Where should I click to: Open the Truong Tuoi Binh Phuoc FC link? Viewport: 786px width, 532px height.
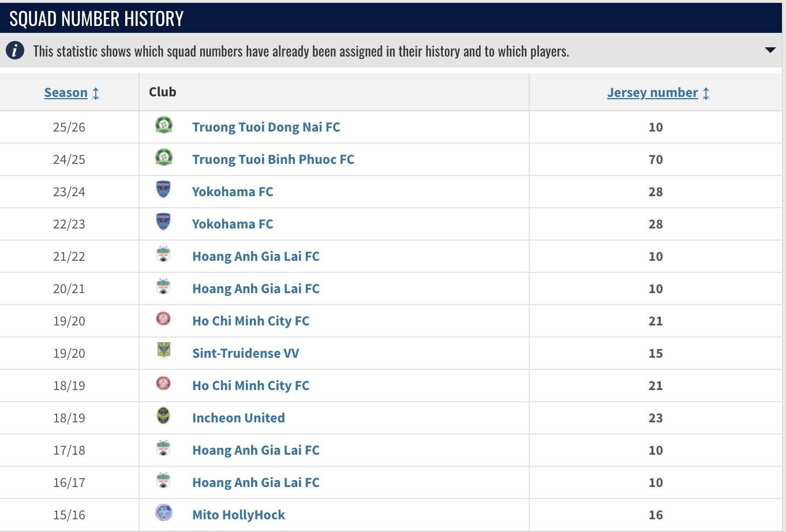coord(273,159)
